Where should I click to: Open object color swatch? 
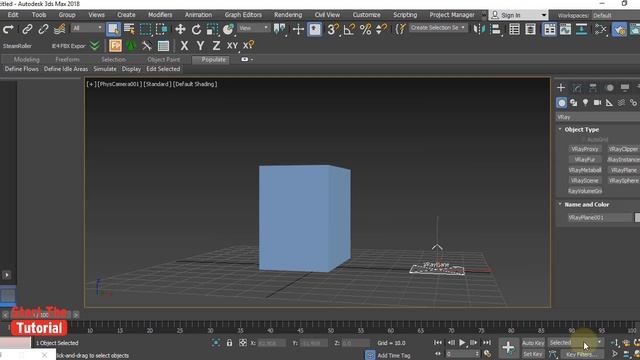click(637, 218)
